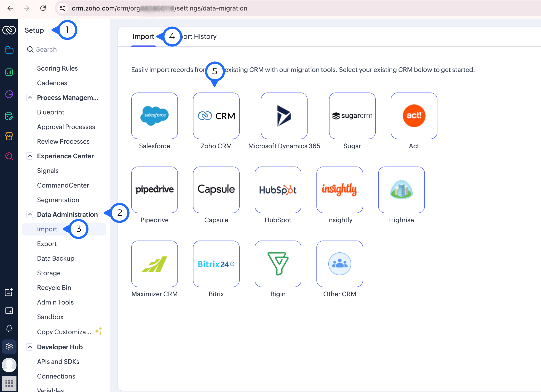The height and width of the screenshot is (392, 541).
Task: Collapse the Data Administration section
Action: [x=30, y=215]
